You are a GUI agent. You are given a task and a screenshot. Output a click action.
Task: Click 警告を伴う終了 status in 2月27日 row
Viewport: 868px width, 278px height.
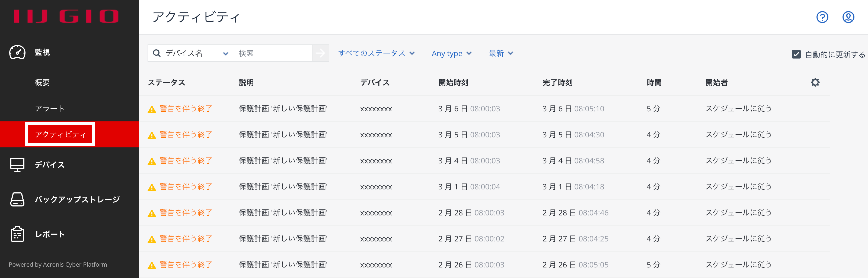pyautogui.click(x=186, y=238)
